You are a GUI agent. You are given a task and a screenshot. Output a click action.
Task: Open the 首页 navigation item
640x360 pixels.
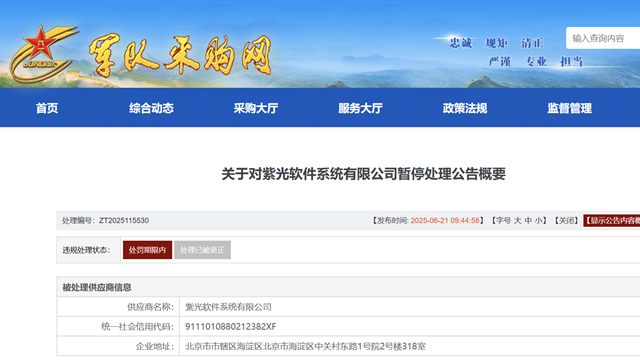pyautogui.click(x=47, y=108)
